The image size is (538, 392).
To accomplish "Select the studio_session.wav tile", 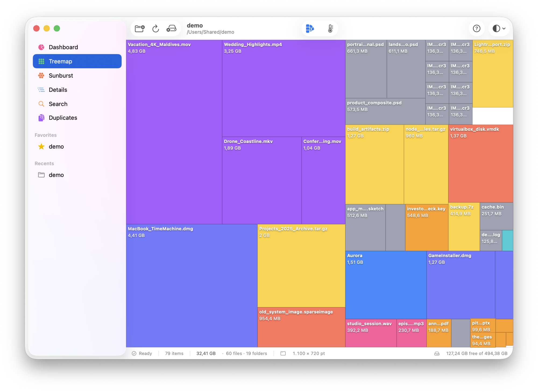I will 371,333.
